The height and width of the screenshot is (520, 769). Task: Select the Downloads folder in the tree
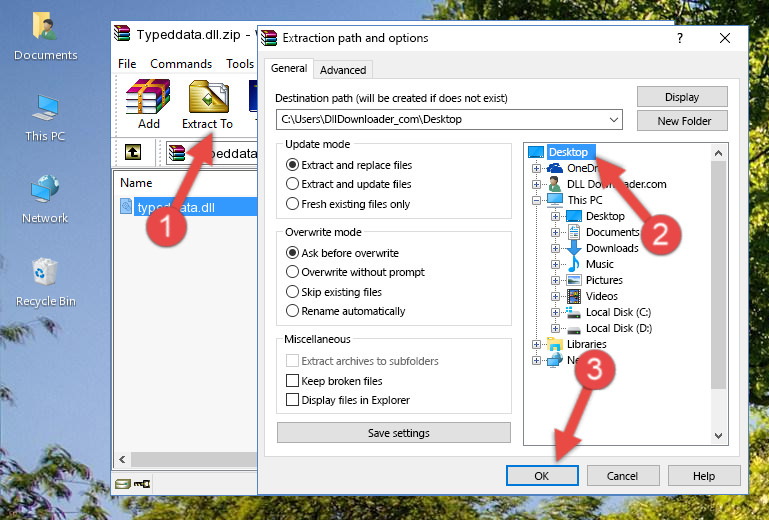coord(612,248)
